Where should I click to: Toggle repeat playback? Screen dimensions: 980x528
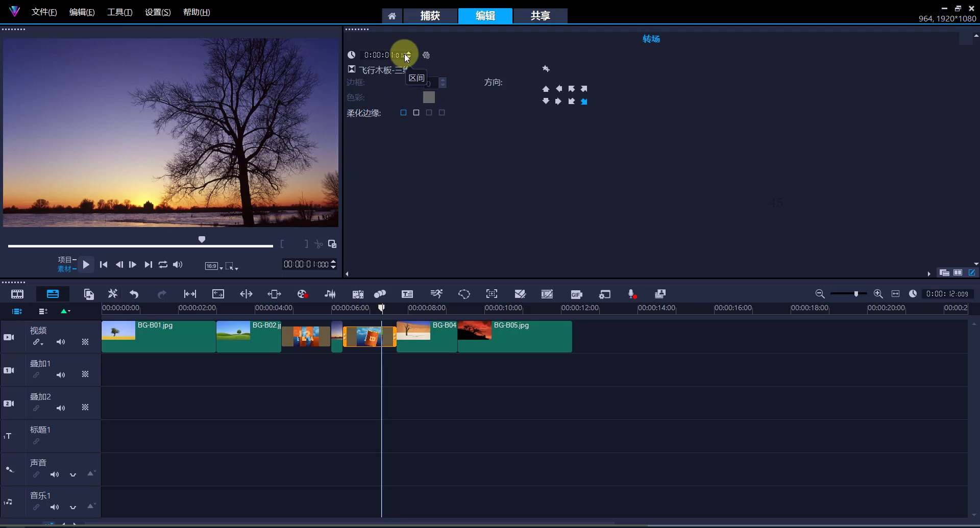pos(163,264)
